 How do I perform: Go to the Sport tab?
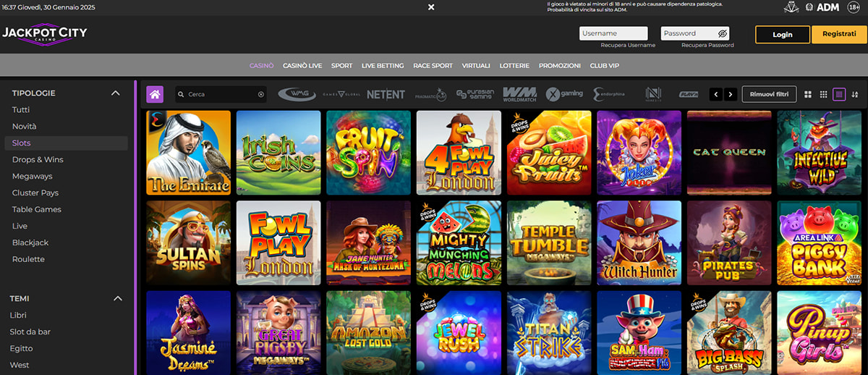coord(342,65)
